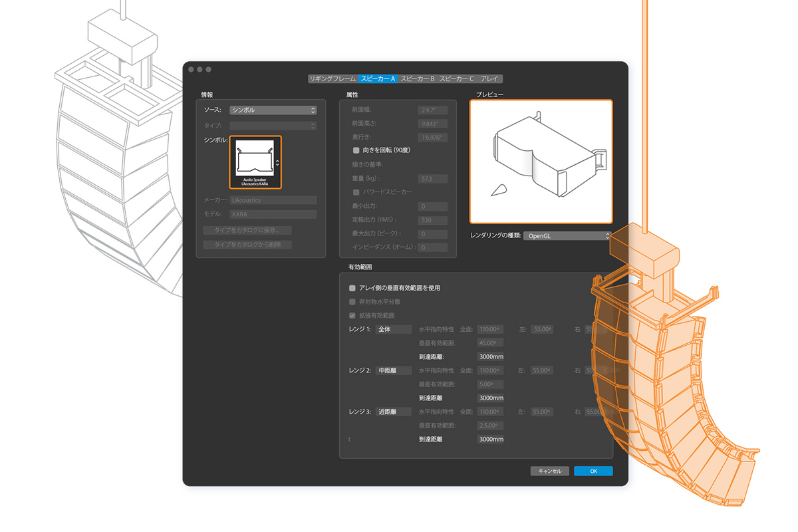Switch to the リギングフレーム tab
This screenshot has width=798, height=532.
[332, 78]
